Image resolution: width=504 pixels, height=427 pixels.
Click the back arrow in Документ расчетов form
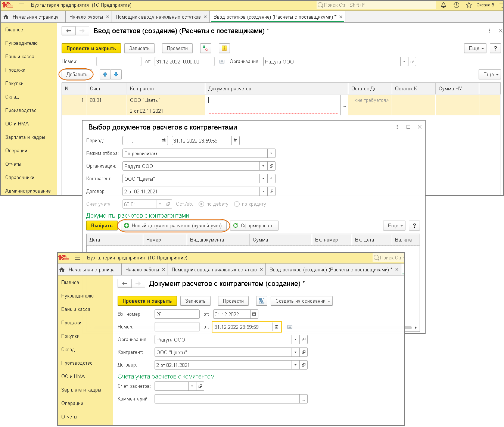(x=125, y=284)
